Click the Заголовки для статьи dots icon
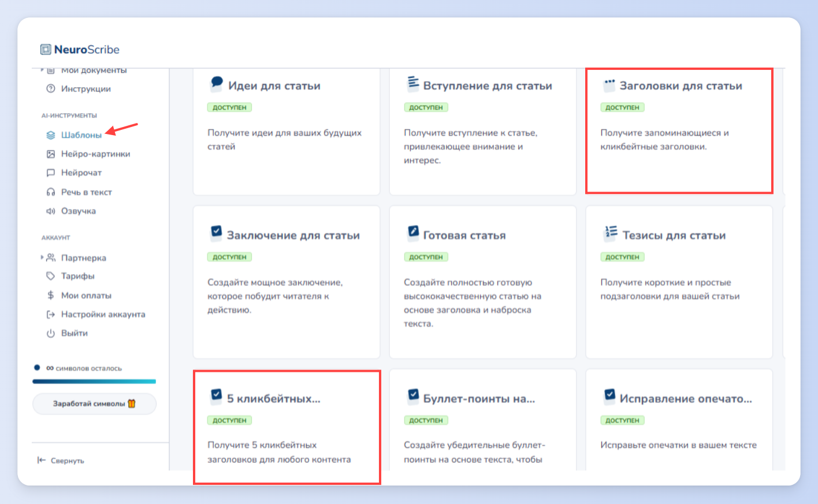The image size is (818, 504). [609, 84]
